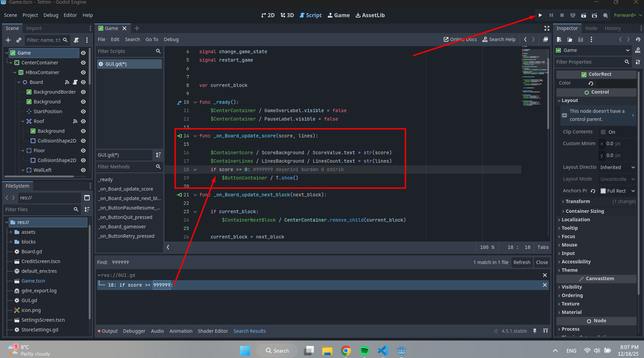Viewport: 644px width, 358px height.
Task: Click the stop running project icon
Action: point(562,15)
